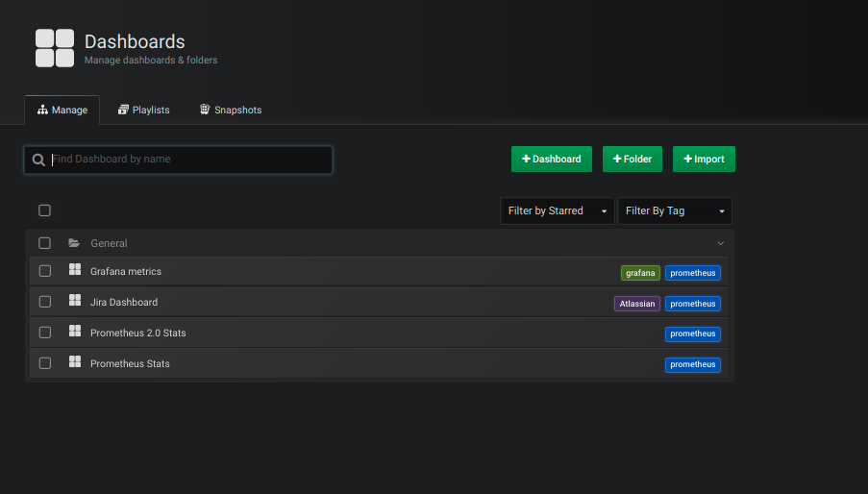The image size is (868, 494).
Task: Select the Prometheus 2.0 Stats checkbox
Action: [45, 333]
